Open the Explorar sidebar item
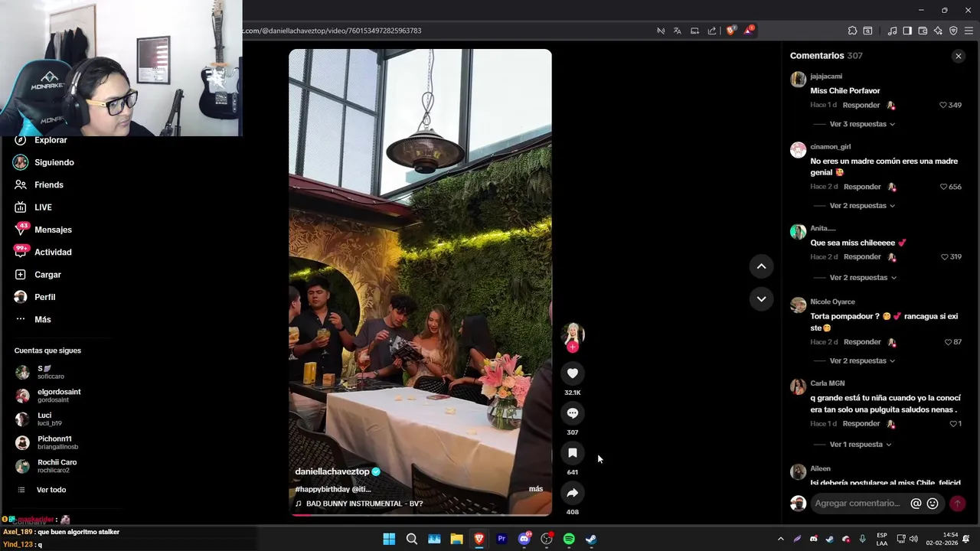The width and height of the screenshot is (980, 551). click(x=51, y=140)
